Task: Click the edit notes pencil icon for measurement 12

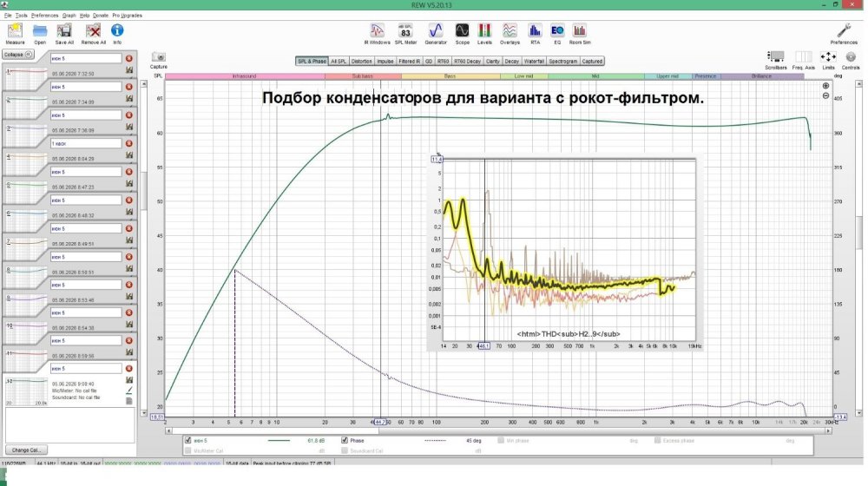Action: pos(129,391)
